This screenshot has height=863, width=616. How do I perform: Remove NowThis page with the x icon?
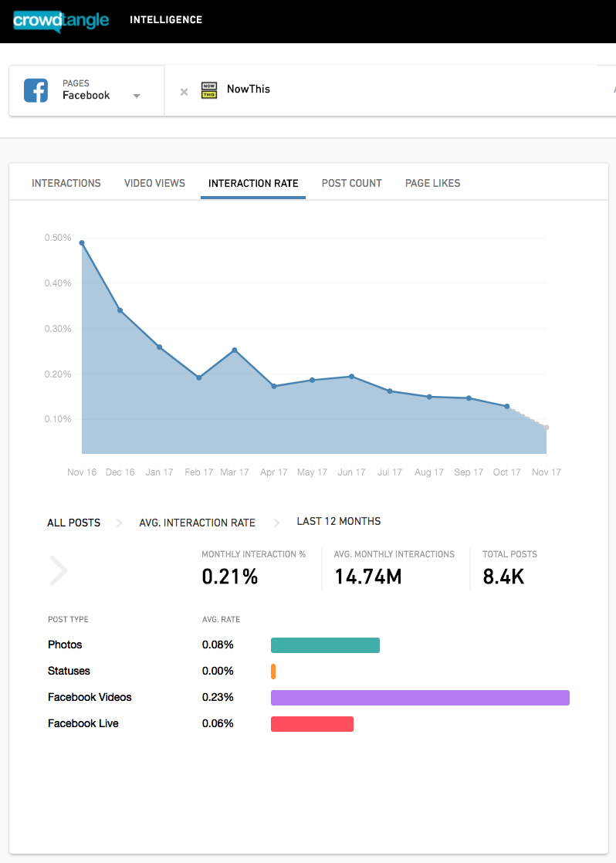coord(184,92)
